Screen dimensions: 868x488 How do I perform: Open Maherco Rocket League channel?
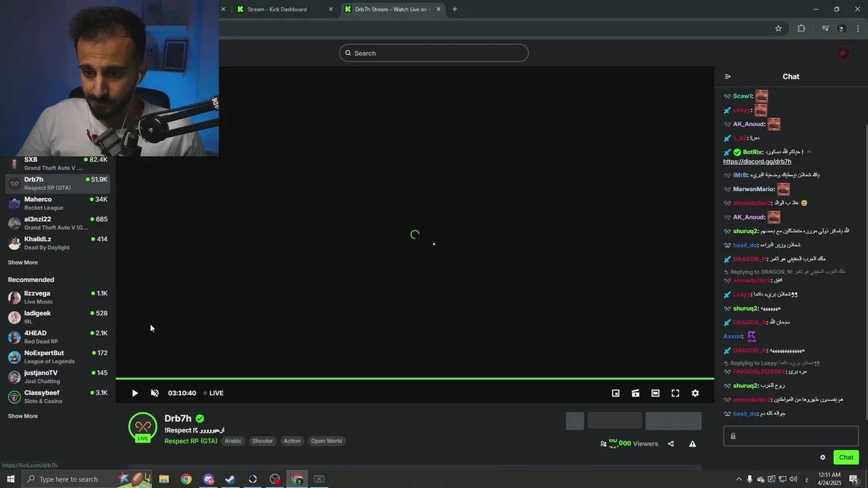click(x=58, y=203)
